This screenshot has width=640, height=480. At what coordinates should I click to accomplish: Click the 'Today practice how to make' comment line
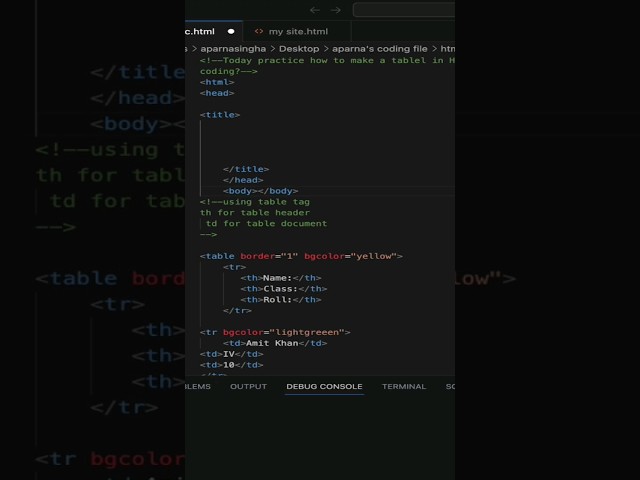click(x=327, y=60)
